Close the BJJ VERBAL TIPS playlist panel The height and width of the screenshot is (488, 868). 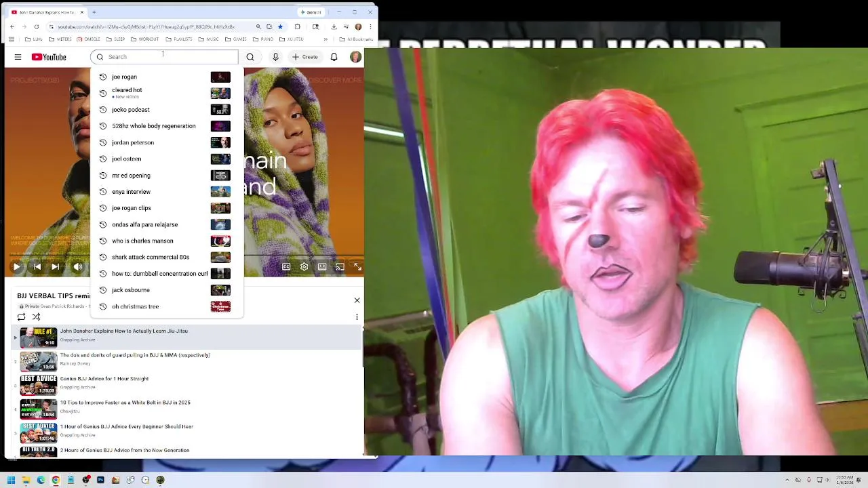tap(357, 300)
